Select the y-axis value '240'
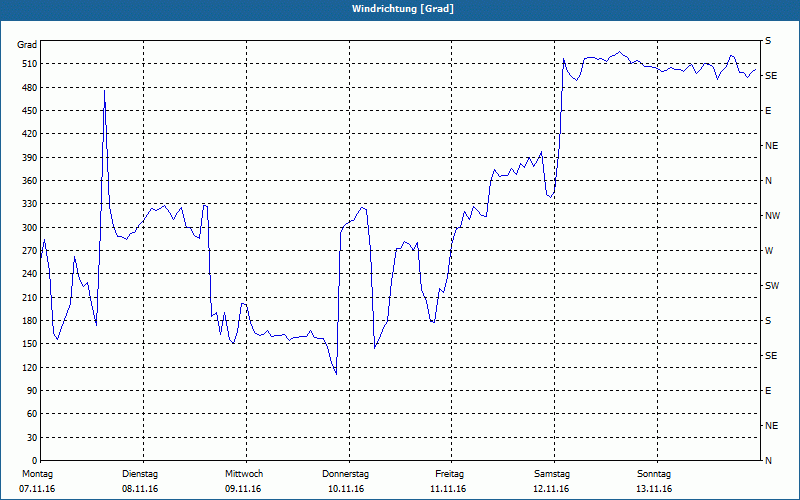 (x=29, y=273)
